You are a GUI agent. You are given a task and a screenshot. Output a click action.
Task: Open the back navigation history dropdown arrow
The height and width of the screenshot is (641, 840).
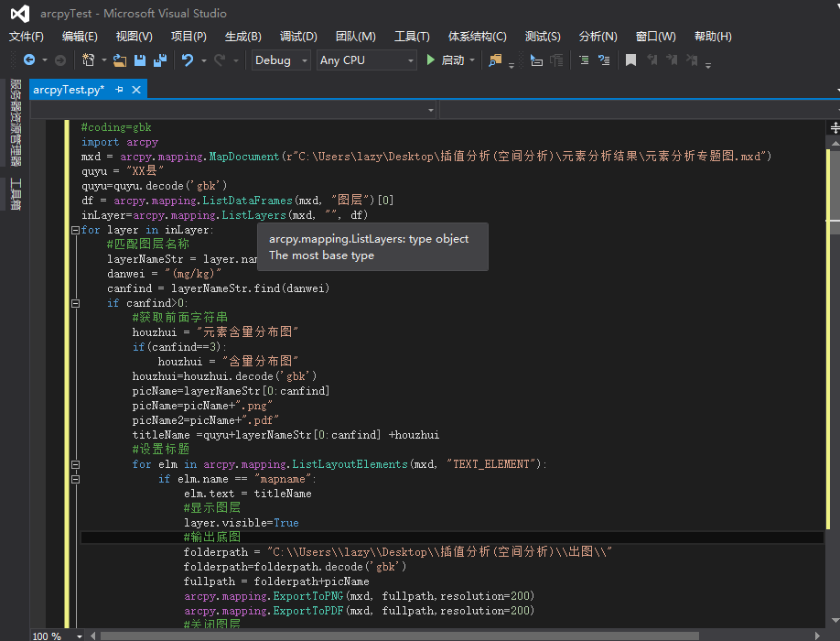tap(45, 60)
